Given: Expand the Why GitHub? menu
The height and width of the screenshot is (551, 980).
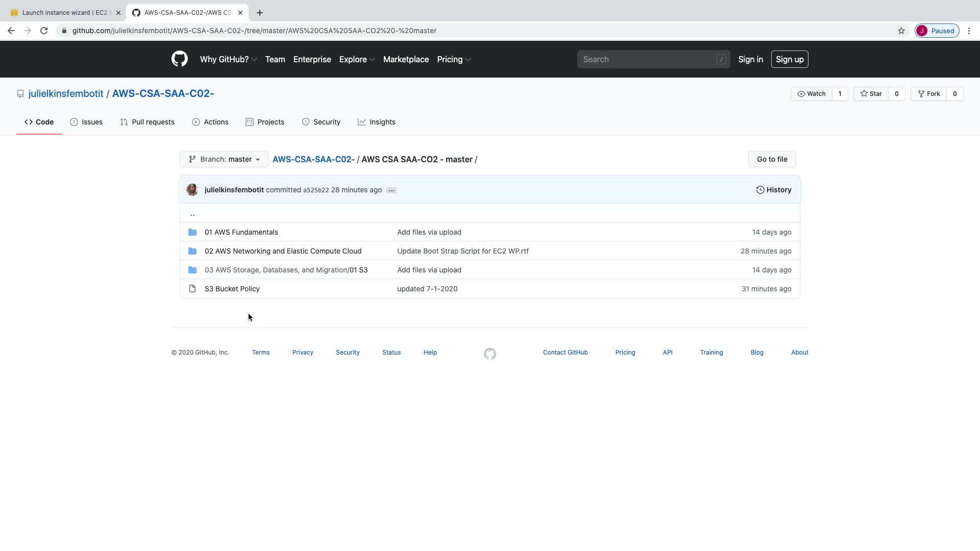Looking at the screenshot, I should (228, 59).
